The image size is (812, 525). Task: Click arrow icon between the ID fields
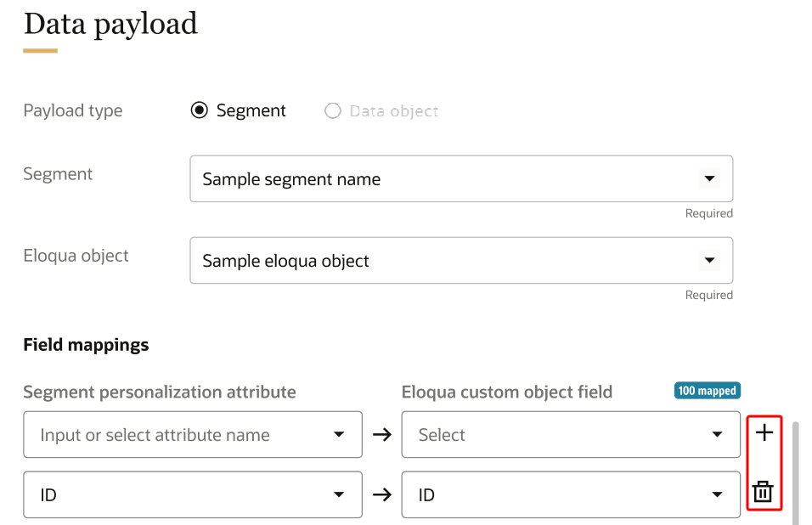pos(382,494)
